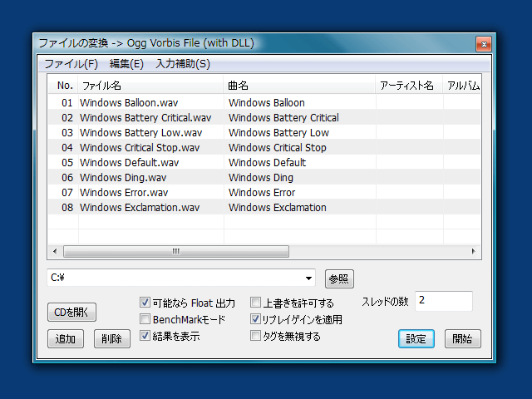This screenshot has width=532, height=399.
Task: Click the アーティスト名 column header
Action: (409, 85)
